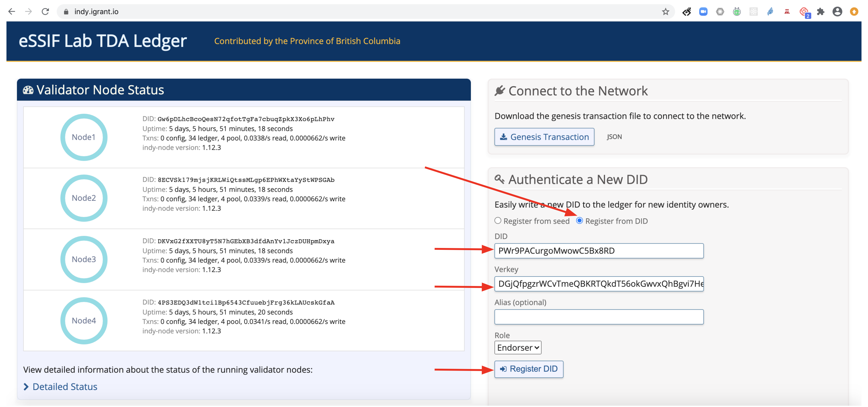Viewport: 868px width, 407px height.
Task: Click Node1 Txns line with 0.0338/s read
Action: click(244, 138)
